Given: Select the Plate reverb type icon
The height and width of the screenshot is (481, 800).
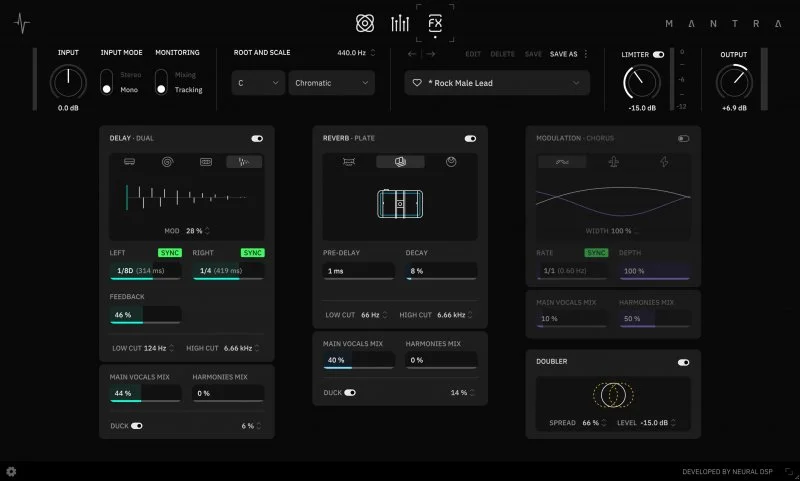Looking at the screenshot, I should coord(400,162).
